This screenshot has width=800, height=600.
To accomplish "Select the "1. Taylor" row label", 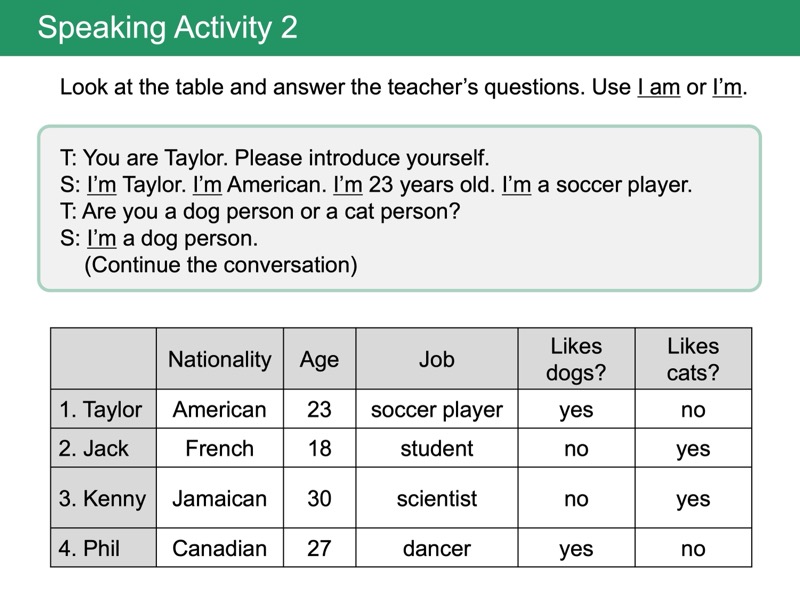I will click(x=101, y=409).
